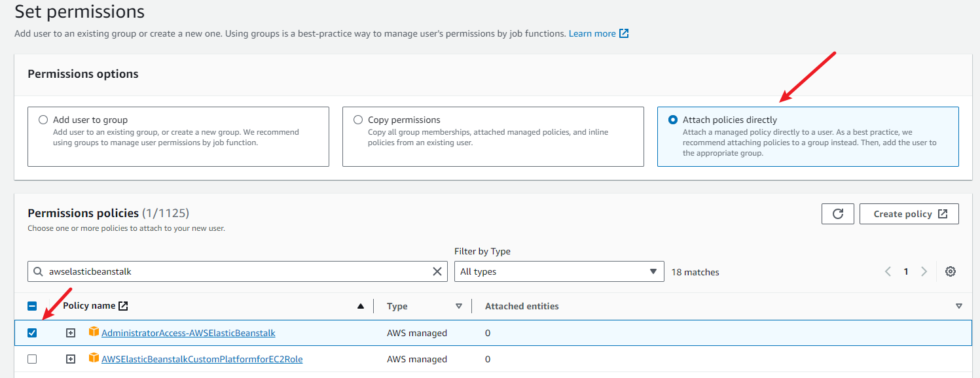
Task: Go to next page chevron
Action: [924, 271]
